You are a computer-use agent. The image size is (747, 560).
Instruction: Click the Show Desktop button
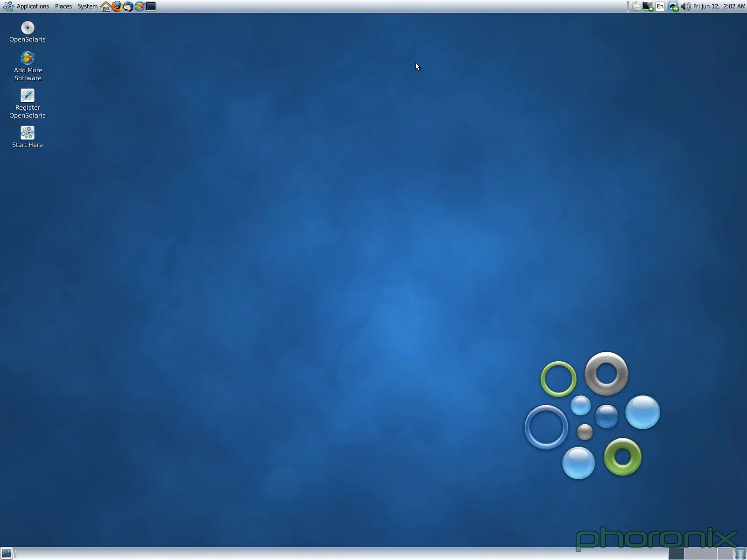[7, 553]
